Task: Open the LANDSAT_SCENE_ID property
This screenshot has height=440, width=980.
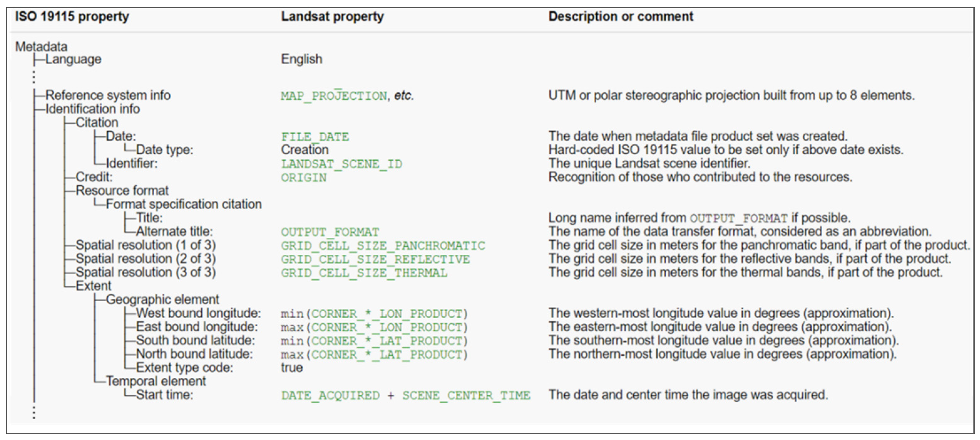Action: click(x=341, y=164)
